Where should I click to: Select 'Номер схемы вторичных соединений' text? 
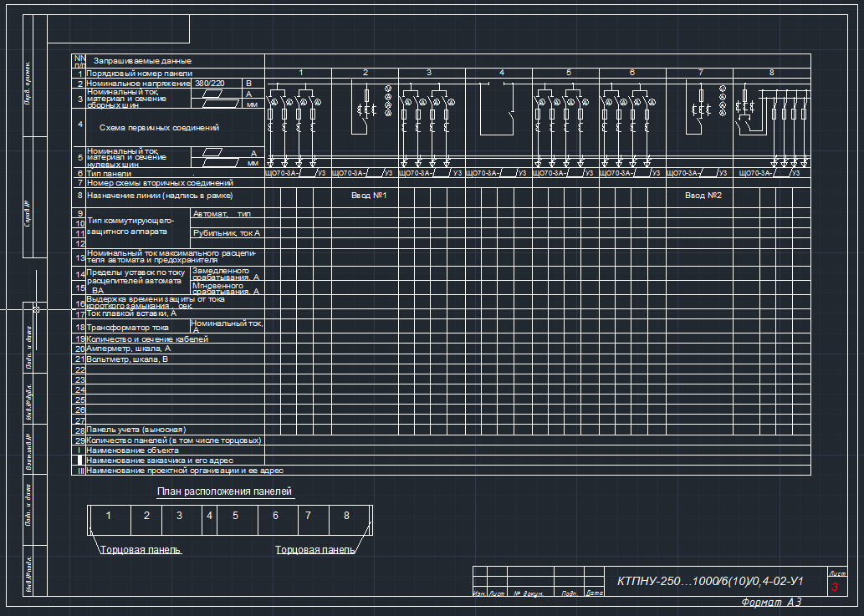(x=160, y=183)
